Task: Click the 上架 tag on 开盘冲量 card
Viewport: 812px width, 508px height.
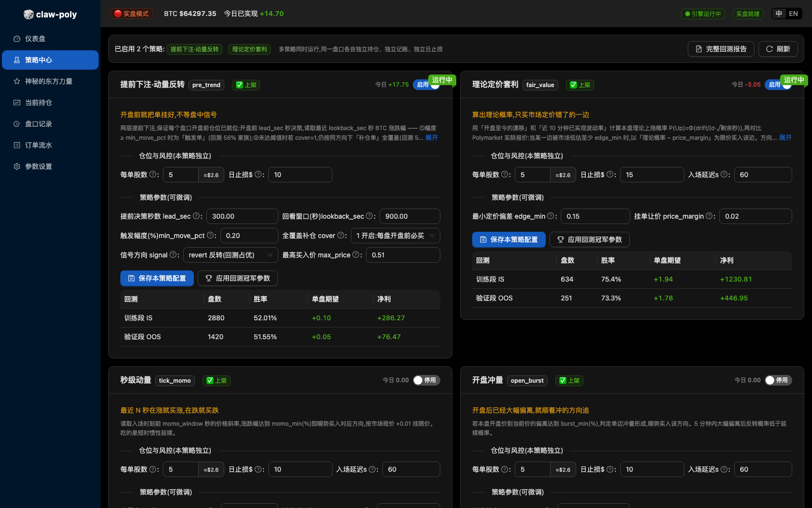Action: (x=569, y=381)
